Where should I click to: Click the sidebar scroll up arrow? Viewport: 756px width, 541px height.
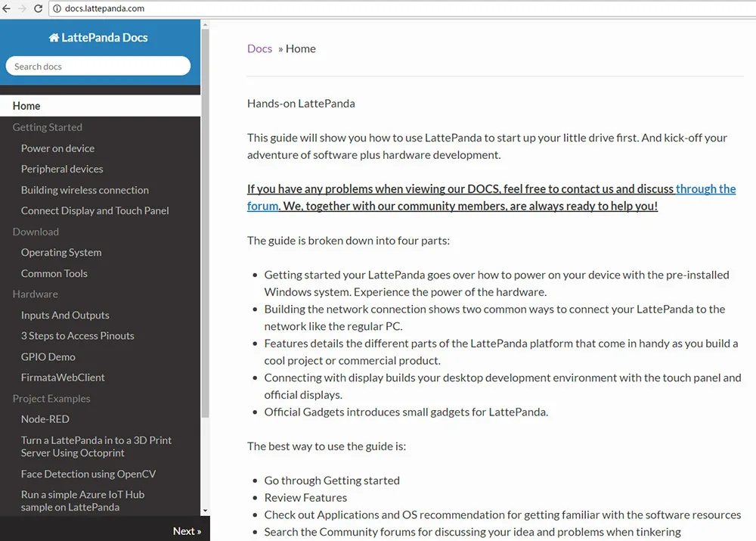tap(206, 24)
